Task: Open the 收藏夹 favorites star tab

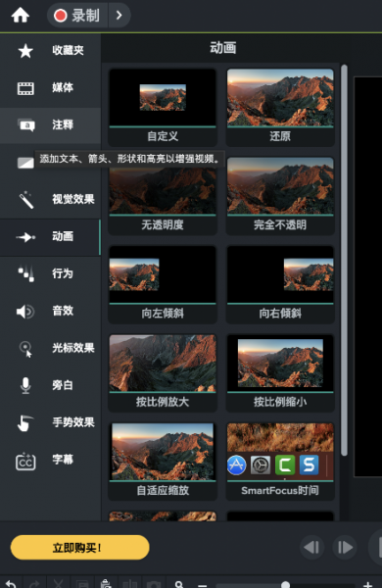Action: (50, 51)
